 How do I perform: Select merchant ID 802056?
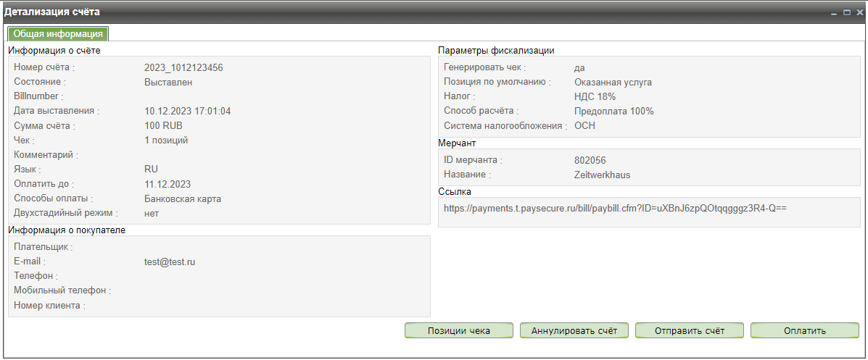point(590,160)
